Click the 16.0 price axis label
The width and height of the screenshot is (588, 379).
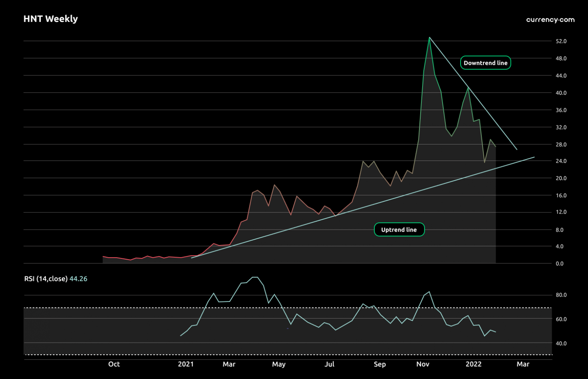click(561, 195)
